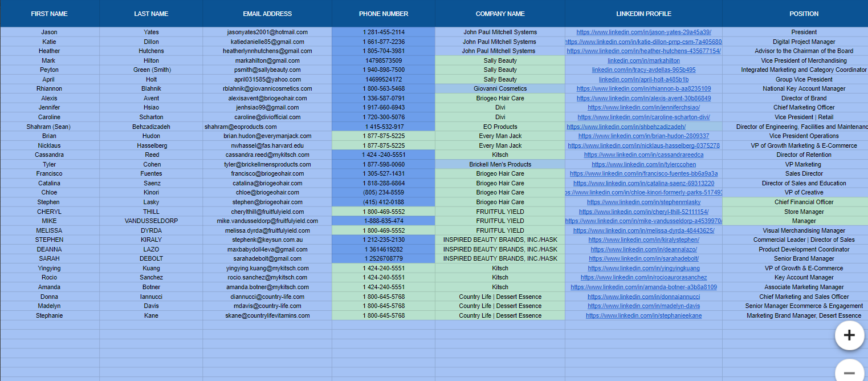Open alexis-avent LinkedIn profile link
This screenshot has height=381, width=868.
coord(644,98)
